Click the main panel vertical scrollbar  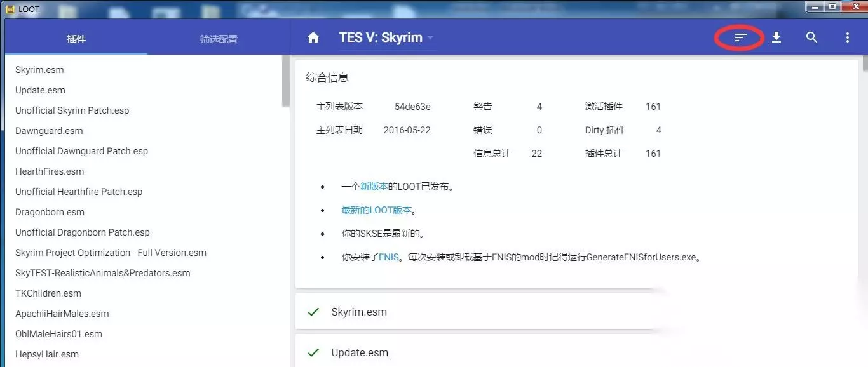tap(864, 62)
